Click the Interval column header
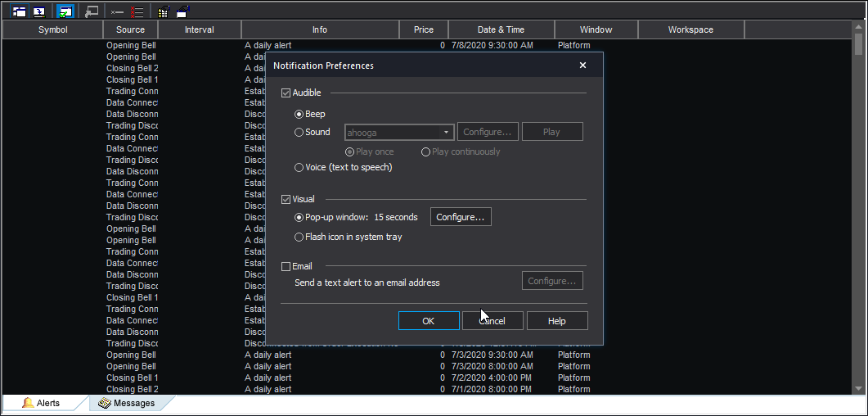The width and height of the screenshot is (868, 416). pyautogui.click(x=200, y=30)
